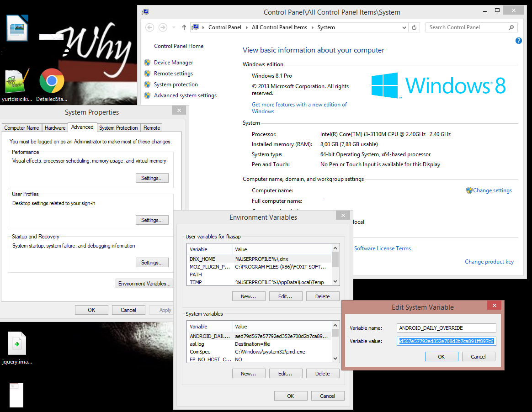Close the Environment Variables dialog
532x412 pixels.
pyautogui.click(x=343, y=215)
